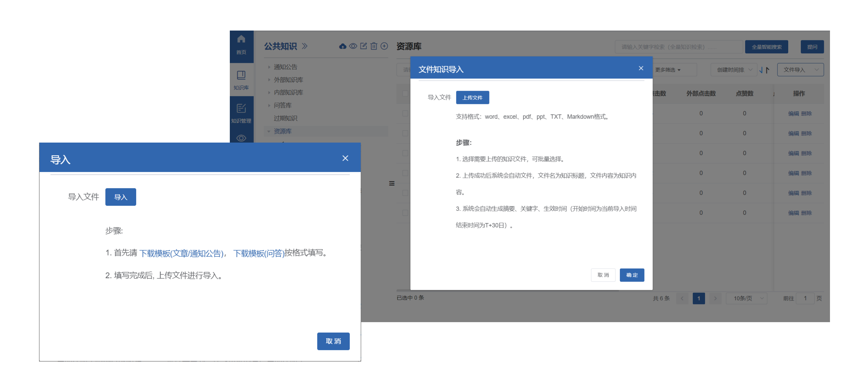868x369 pixels.
Task: Click the double chevron next to 公共知识
Action: (304, 46)
